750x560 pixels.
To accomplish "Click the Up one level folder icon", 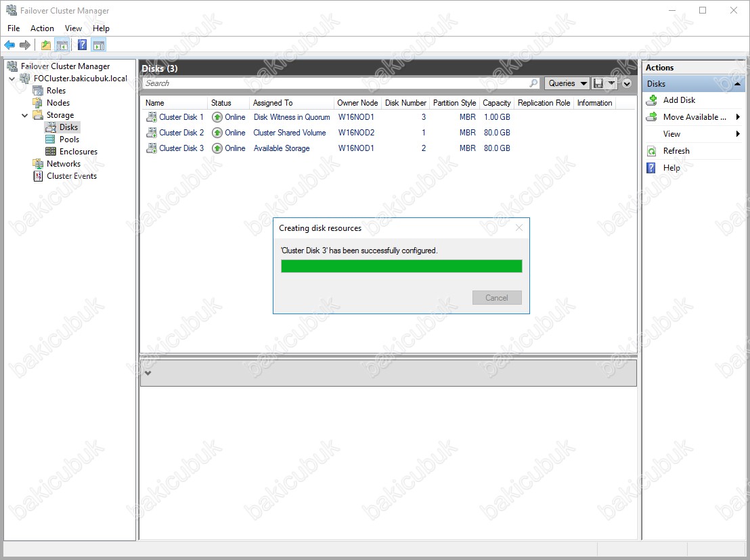I will pyautogui.click(x=46, y=45).
